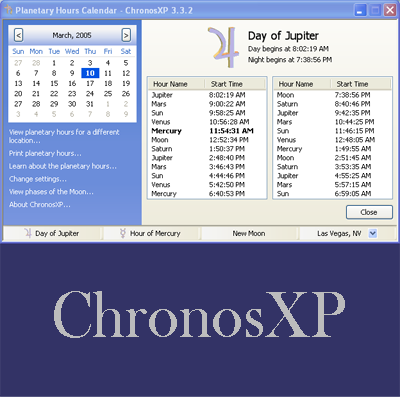Click March, 2005 month header
Screen dimensions: 400x400
click(x=72, y=35)
